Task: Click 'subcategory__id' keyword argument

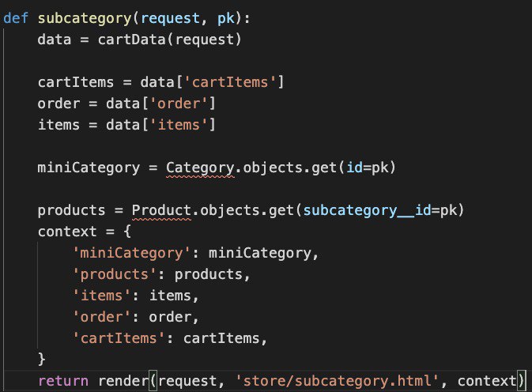Action: [x=367, y=211]
